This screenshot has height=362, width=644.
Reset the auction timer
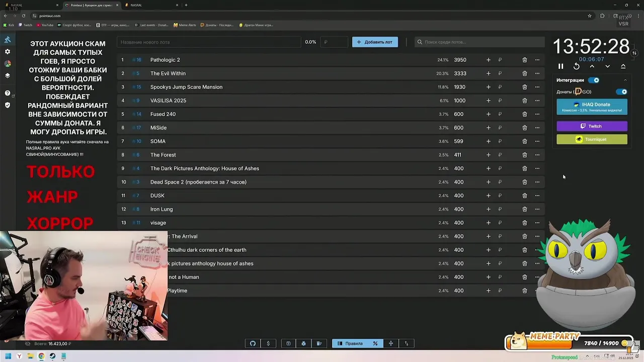point(577,66)
